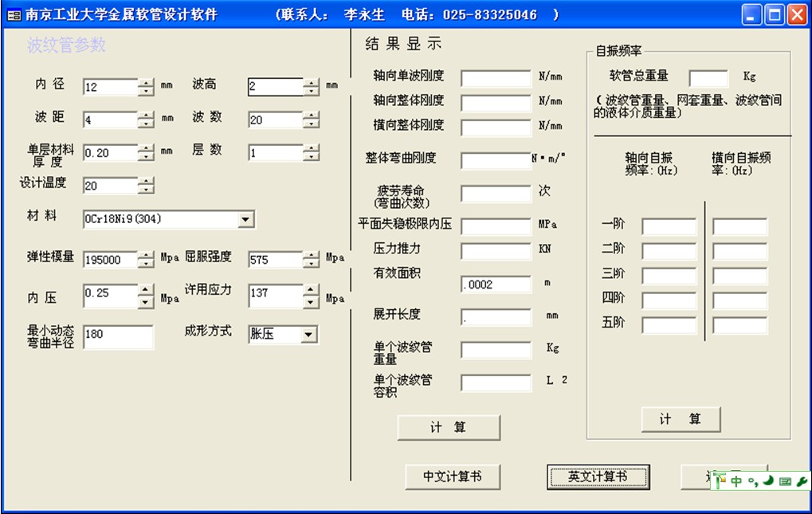Screen dimensions: 812x514
Task: Decrease 波距 value with down spinner
Action: (x=147, y=125)
